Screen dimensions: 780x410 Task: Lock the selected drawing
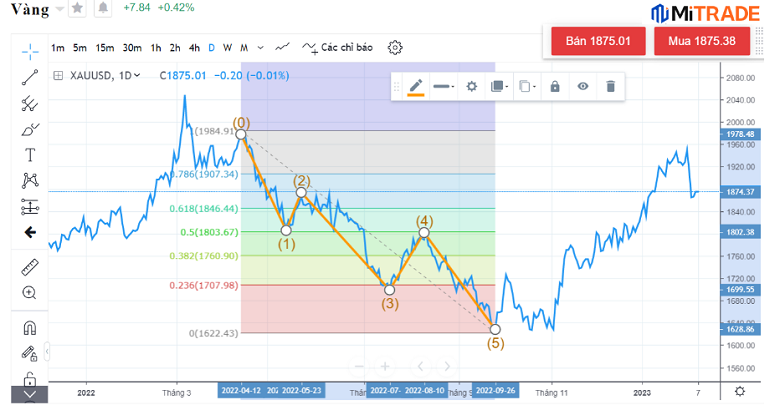[555, 87]
